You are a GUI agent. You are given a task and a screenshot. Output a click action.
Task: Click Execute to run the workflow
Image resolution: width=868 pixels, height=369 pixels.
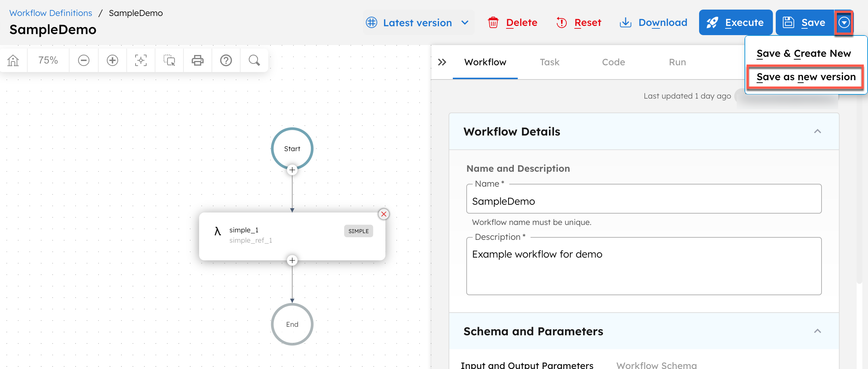click(735, 22)
